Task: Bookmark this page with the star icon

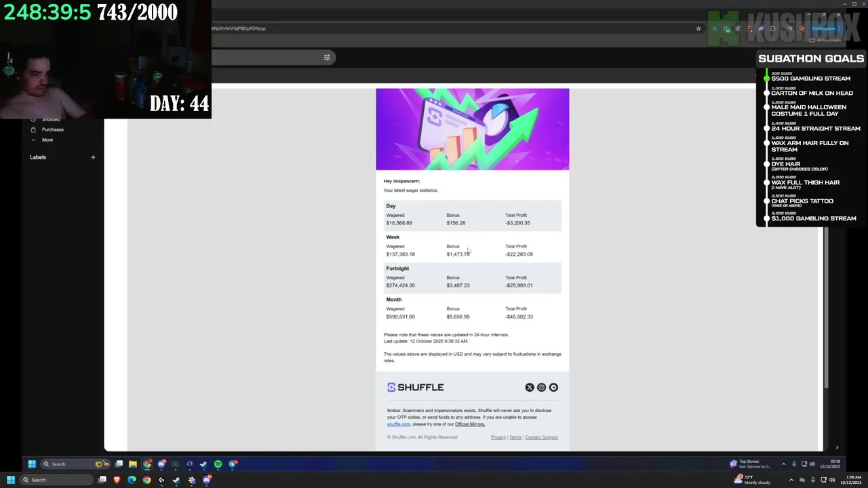Action: (x=698, y=28)
